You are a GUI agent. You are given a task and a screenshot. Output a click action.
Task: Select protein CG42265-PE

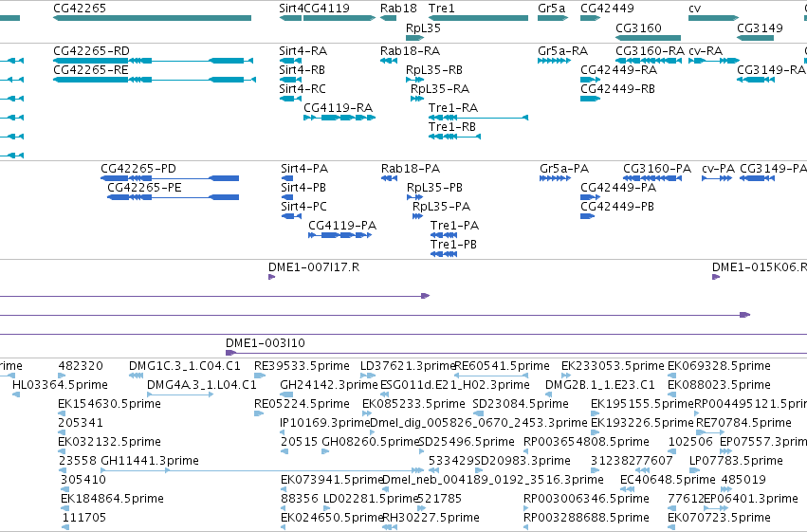pos(173,197)
